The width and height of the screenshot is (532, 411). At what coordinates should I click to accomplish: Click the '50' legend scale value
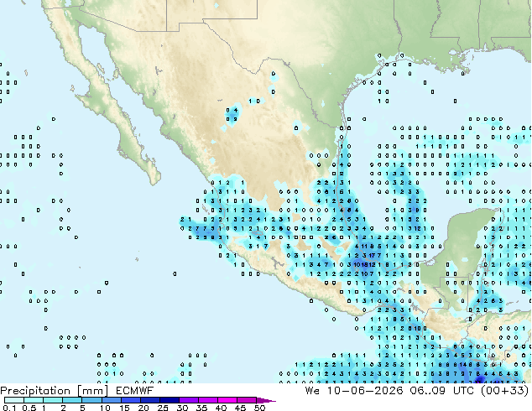point(259,408)
